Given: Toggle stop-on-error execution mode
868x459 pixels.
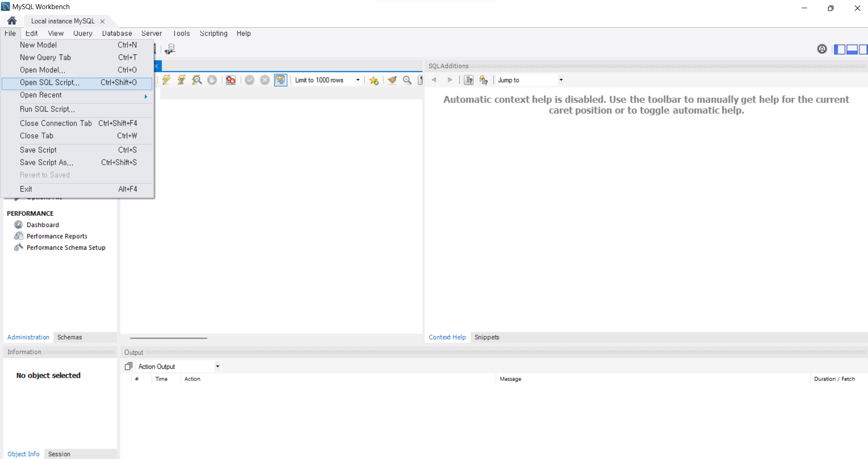Looking at the screenshot, I should (231, 80).
